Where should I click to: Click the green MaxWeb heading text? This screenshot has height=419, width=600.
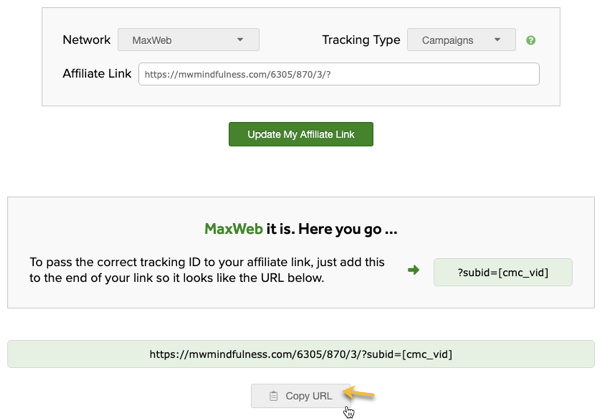tap(233, 229)
